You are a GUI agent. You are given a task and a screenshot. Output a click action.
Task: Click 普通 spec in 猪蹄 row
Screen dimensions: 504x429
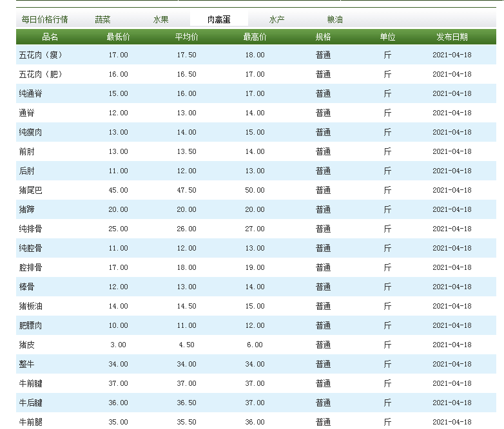point(324,209)
